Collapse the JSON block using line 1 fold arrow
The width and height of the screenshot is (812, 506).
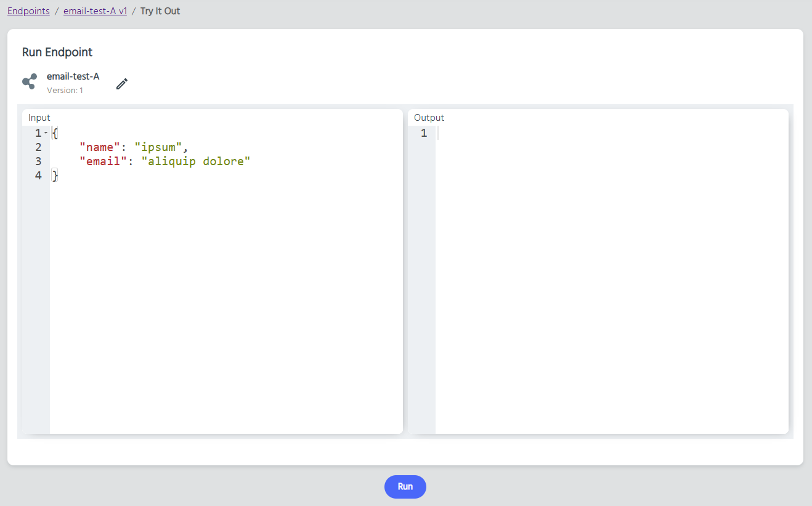pyautogui.click(x=46, y=134)
